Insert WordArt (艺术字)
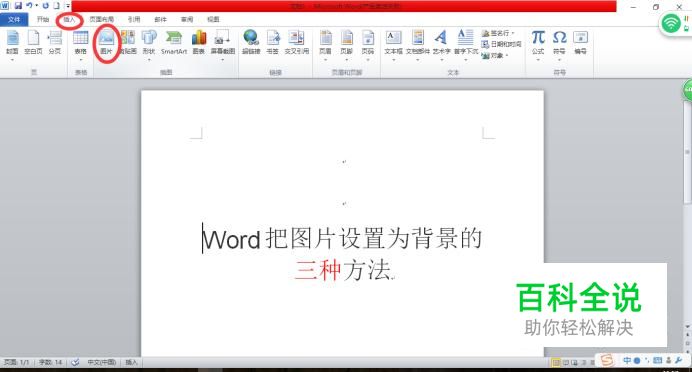The width and height of the screenshot is (692, 372). tap(441, 42)
